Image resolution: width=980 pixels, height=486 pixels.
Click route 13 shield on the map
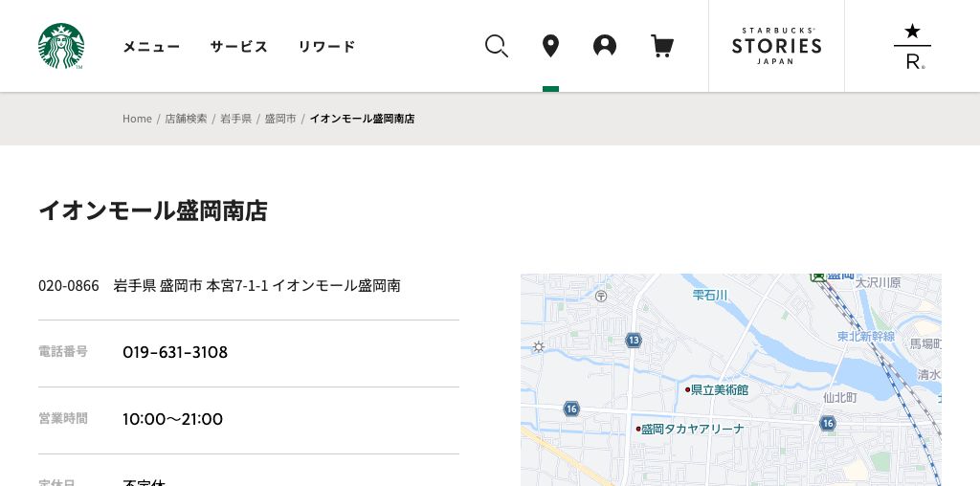634,341
